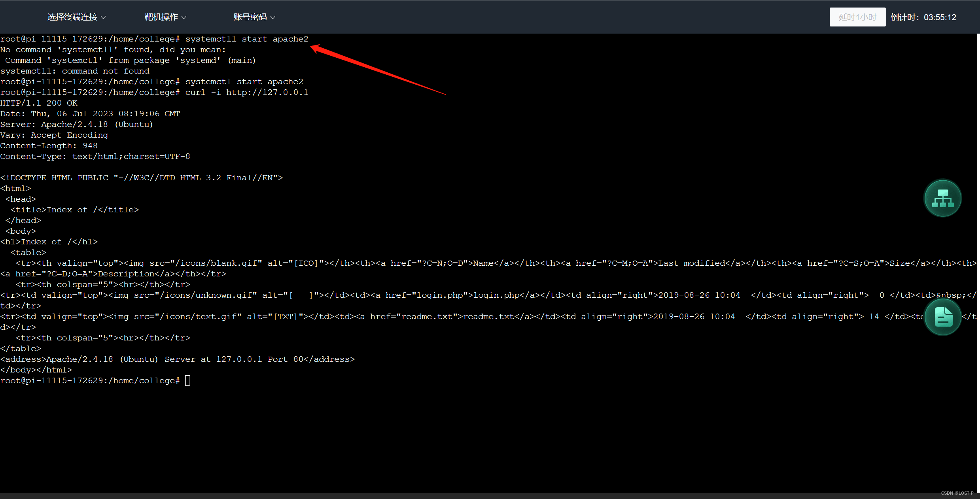980x499 pixels.
Task: Click the CSDN watermark in the corner
Action: click(957, 493)
